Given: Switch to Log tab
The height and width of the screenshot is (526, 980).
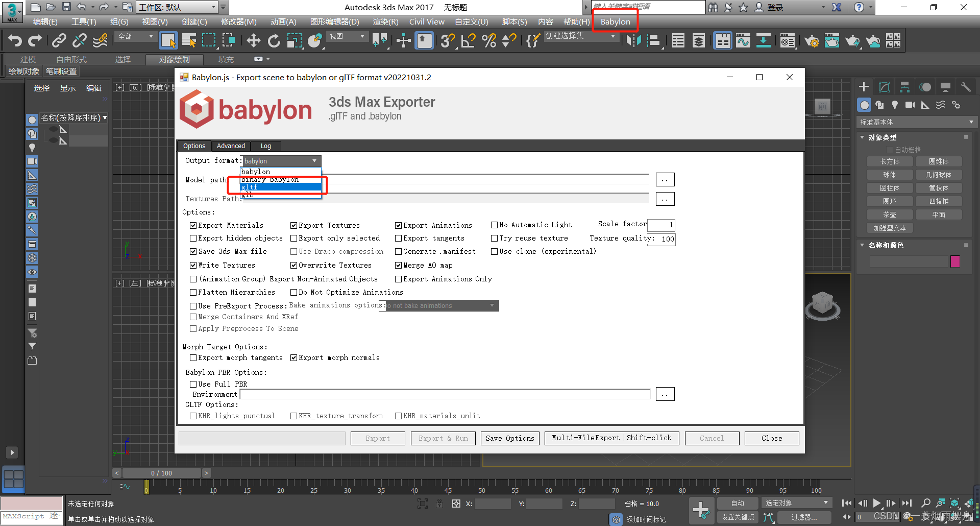Looking at the screenshot, I should 266,146.
